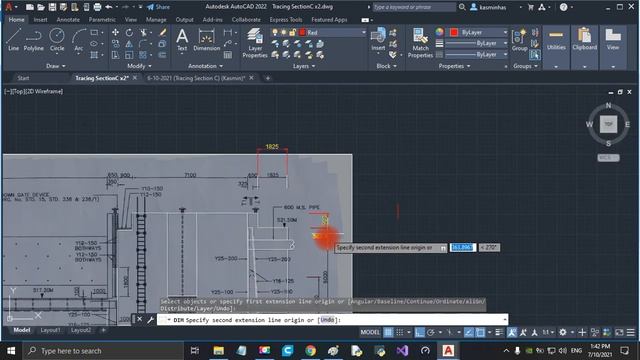Open the Utilities panel dropdown

click(x=556, y=67)
